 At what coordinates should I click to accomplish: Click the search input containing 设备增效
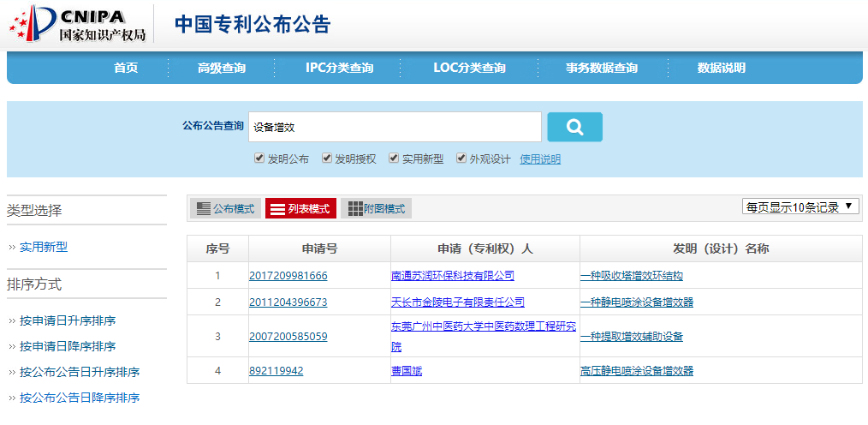(395, 127)
